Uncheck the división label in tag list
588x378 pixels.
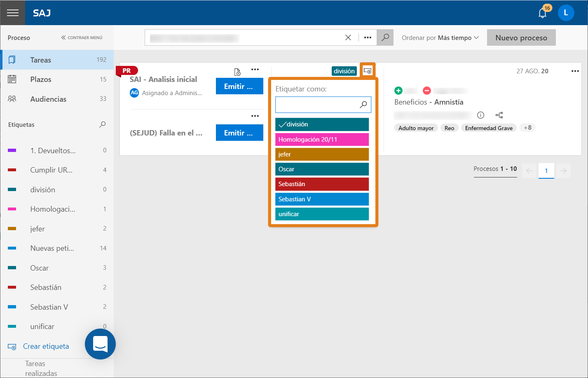coord(322,124)
